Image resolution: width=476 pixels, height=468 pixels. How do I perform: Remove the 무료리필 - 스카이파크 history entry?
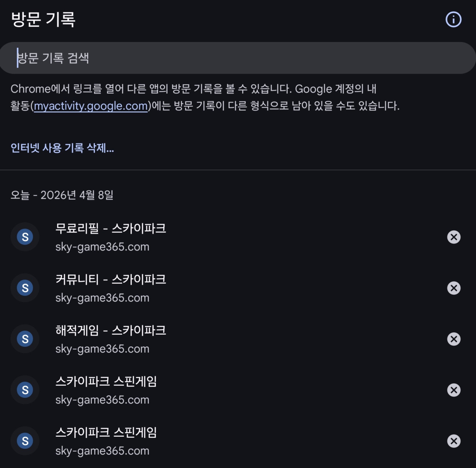454,237
